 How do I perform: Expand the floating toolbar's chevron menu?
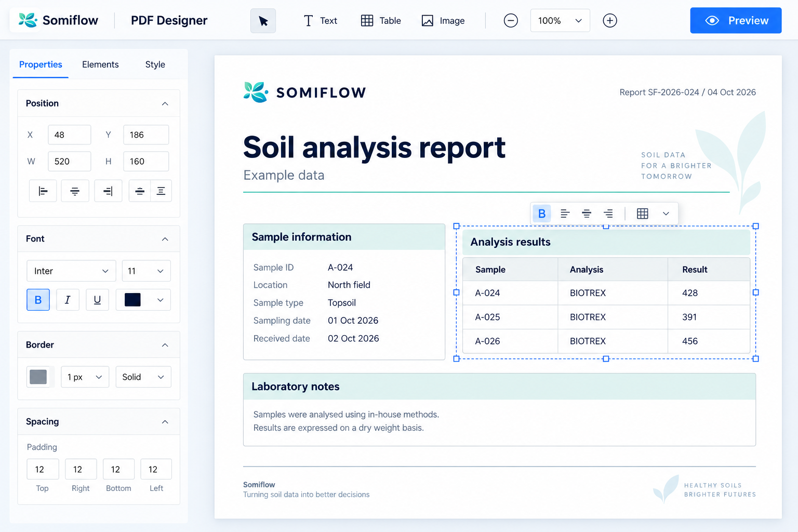click(666, 214)
